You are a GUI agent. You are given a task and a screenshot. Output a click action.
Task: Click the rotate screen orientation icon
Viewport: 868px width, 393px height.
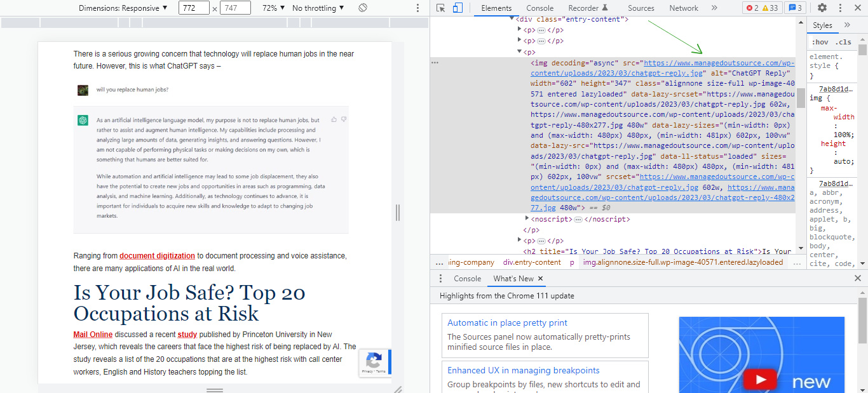tap(363, 8)
